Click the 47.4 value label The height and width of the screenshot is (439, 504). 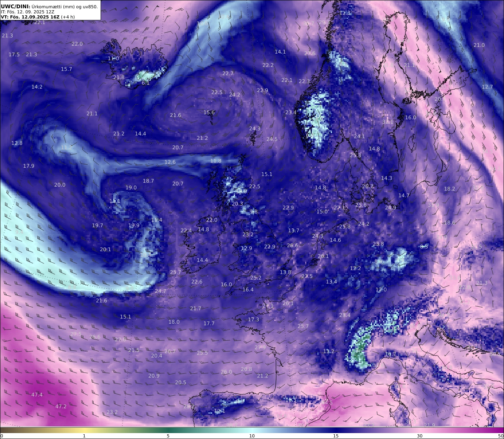pyautogui.click(x=37, y=395)
